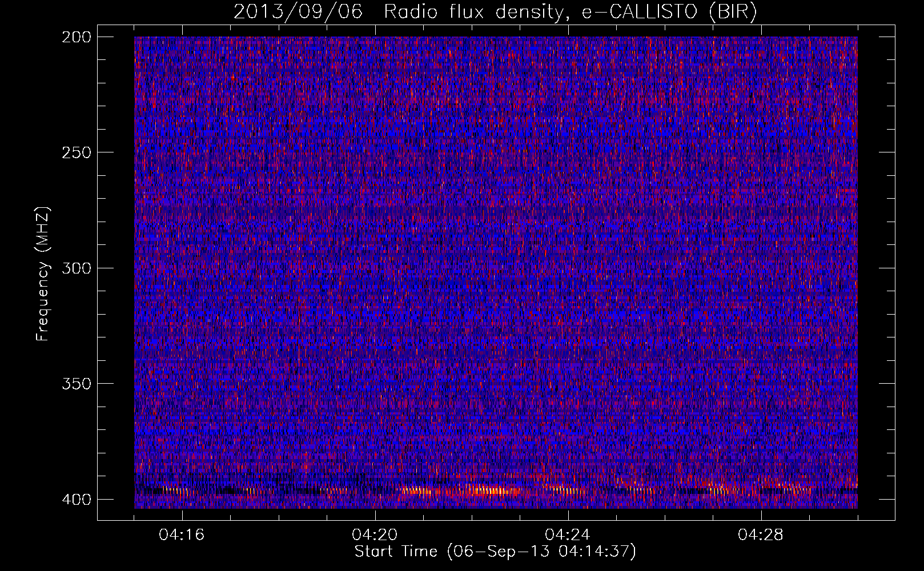Image resolution: width=924 pixels, height=571 pixels.
Task: Click the 300 frequency tick label
Action: tap(76, 268)
